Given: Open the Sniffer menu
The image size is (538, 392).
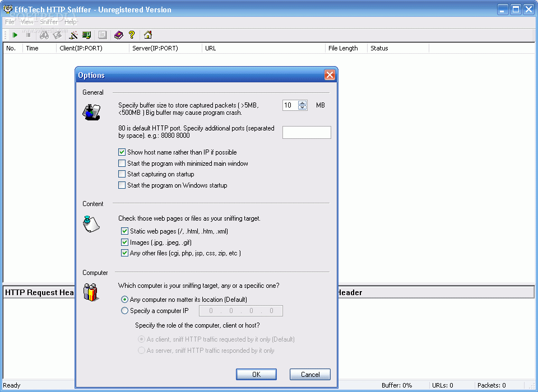Looking at the screenshot, I should pos(49,22).
